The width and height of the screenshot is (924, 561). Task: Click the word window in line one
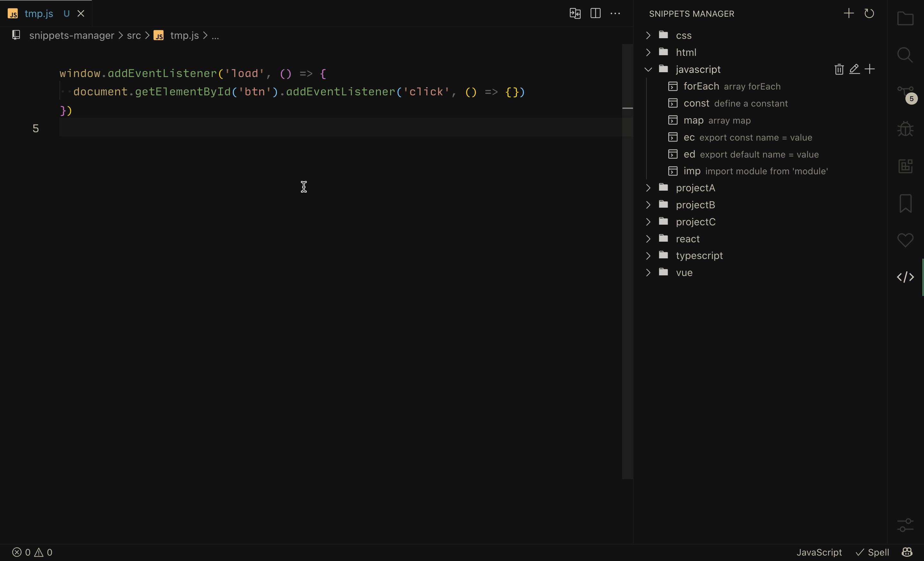coord(80,73)
